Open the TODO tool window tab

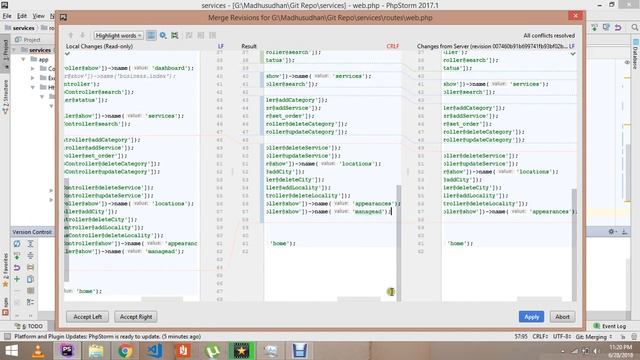coord(29,326)
